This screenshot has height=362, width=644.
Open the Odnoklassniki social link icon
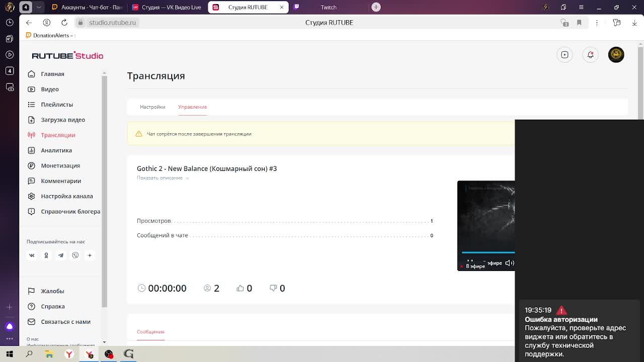coord(46,255)
